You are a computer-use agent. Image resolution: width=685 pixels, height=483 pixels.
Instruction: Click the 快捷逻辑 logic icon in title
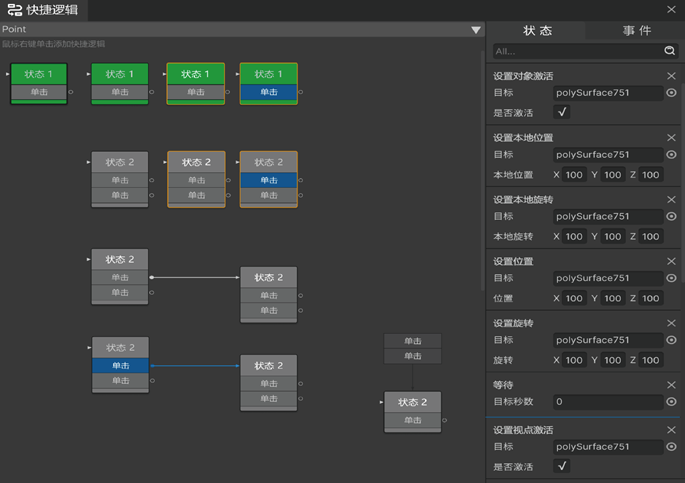(x=14, y=10)
